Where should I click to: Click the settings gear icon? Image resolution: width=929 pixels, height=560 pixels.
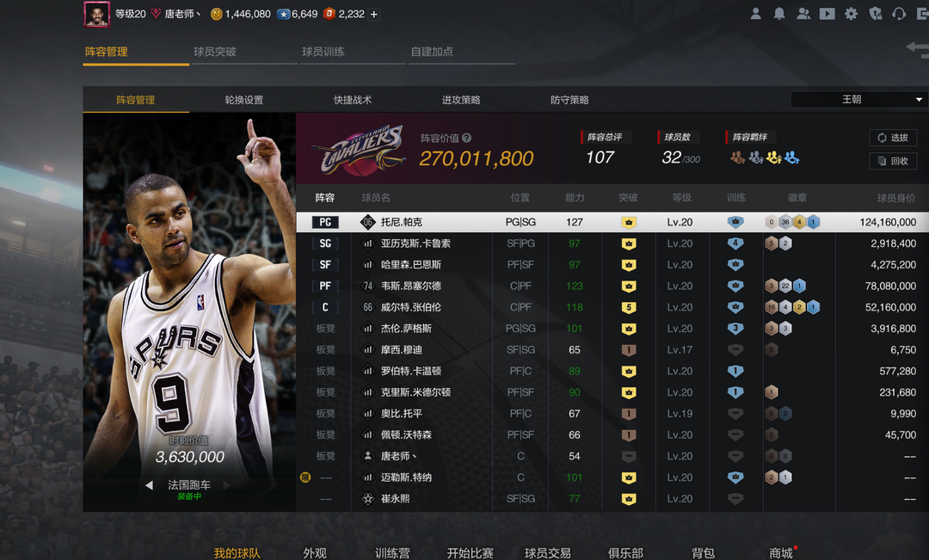[x=851, y=14]
